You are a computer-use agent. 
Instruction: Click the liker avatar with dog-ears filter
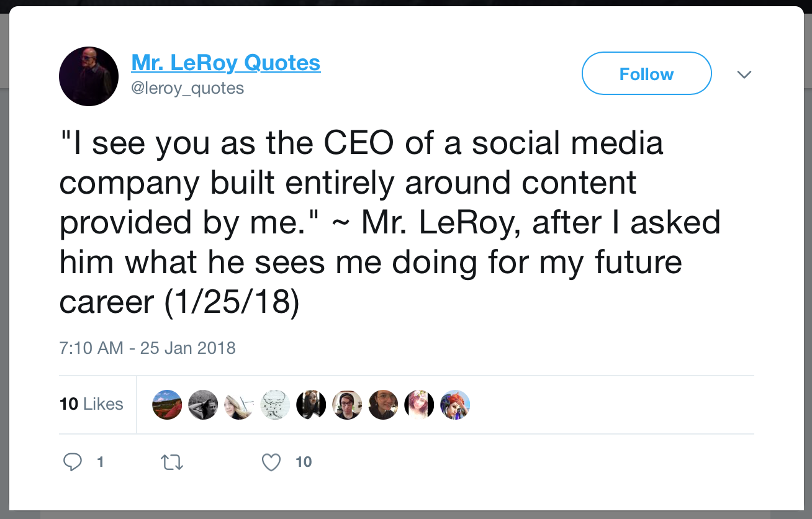point(311,405)
